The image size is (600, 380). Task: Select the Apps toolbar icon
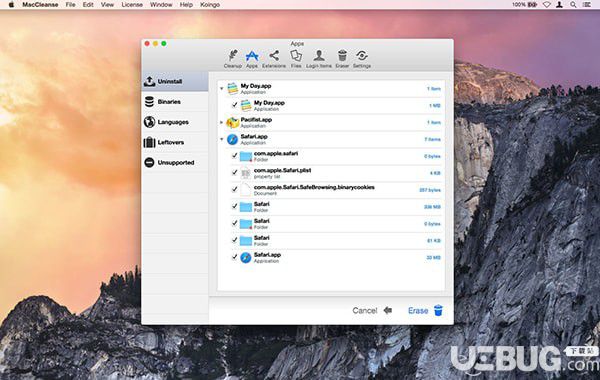pyautogui.click(x=252, y=59)
